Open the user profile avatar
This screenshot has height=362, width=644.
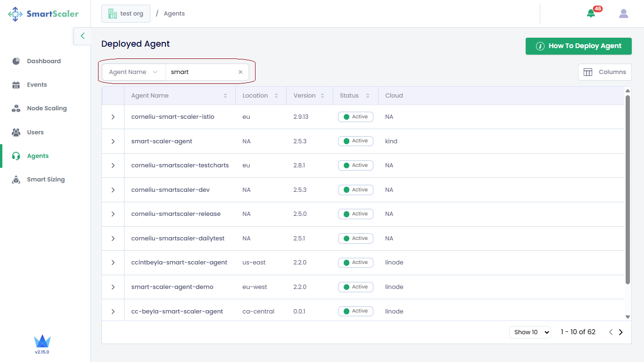point(623,14)
